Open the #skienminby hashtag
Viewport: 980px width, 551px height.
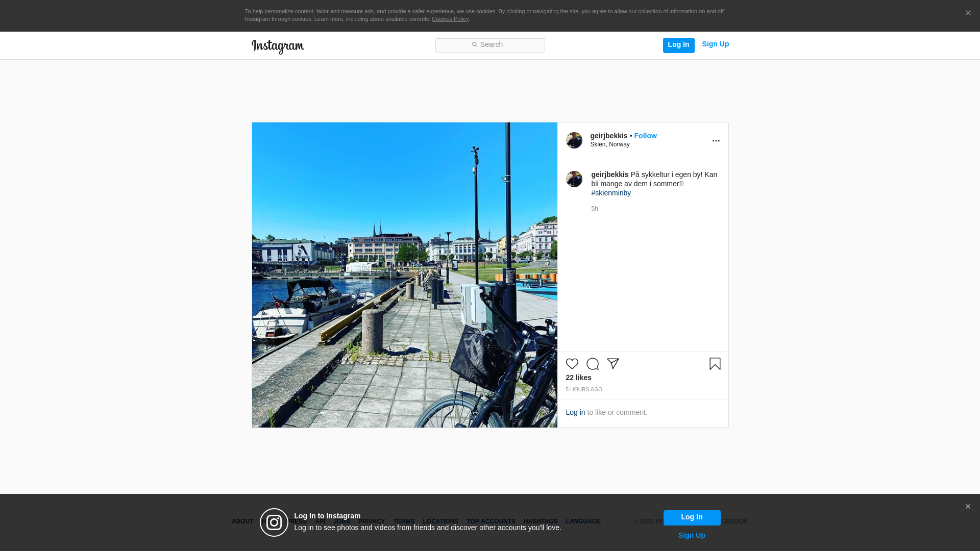point(611,193)
